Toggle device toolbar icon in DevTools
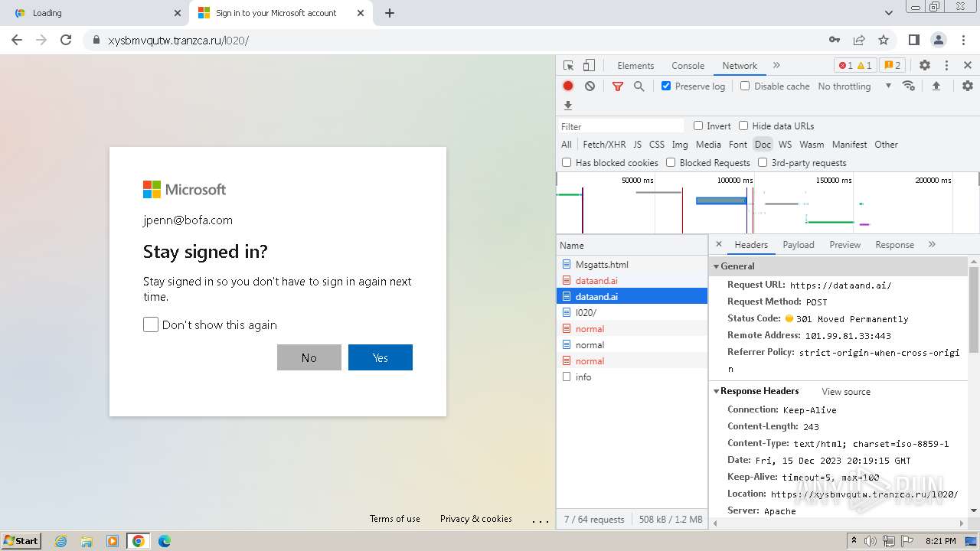 589,66
